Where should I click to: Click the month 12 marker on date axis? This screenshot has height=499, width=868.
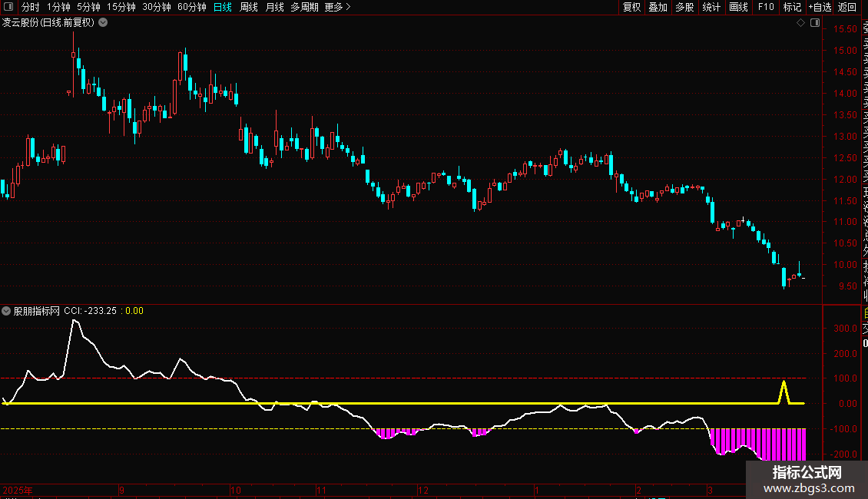[423, 490]
